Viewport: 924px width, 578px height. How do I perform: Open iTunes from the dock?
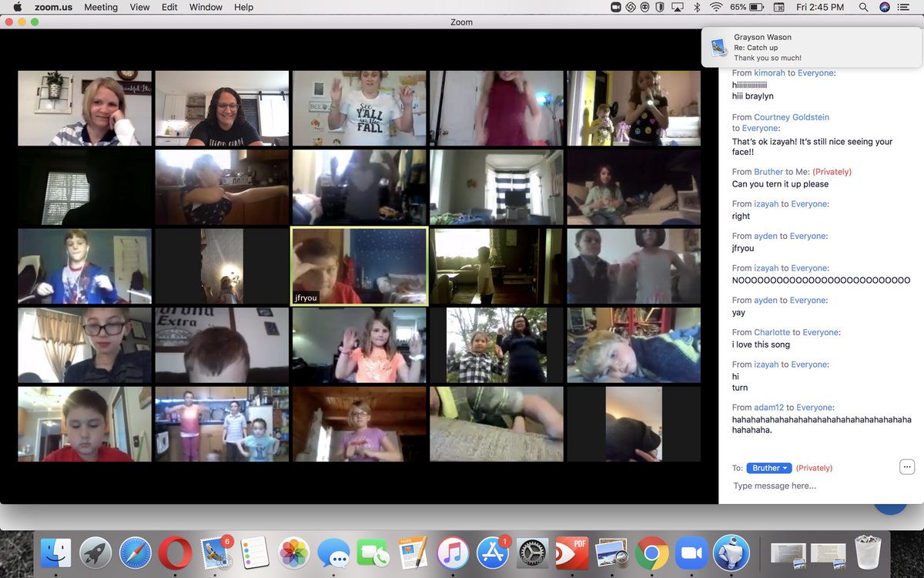(453, 553)
